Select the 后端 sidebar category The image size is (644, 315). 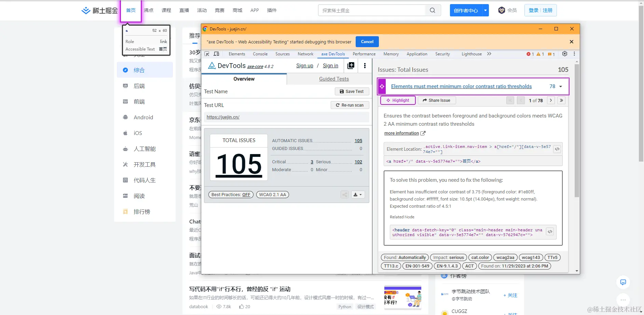pos(145,86)
